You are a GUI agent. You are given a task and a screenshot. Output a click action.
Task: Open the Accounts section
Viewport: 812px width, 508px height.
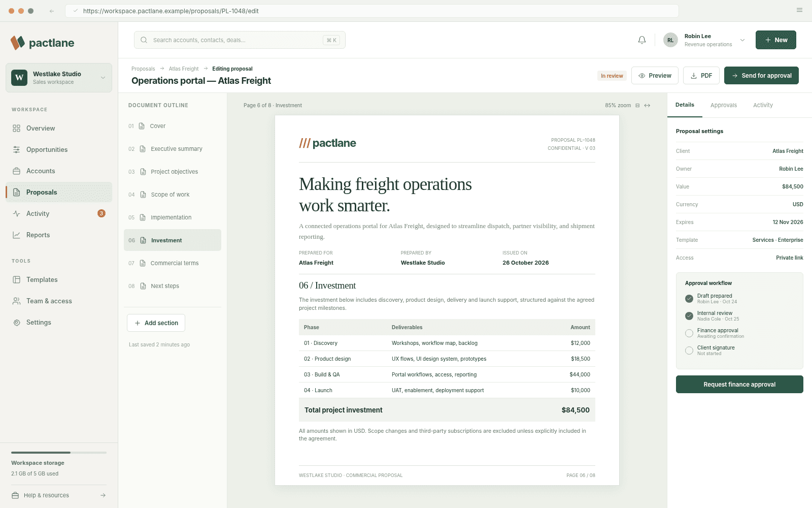[x=59, y=171]
